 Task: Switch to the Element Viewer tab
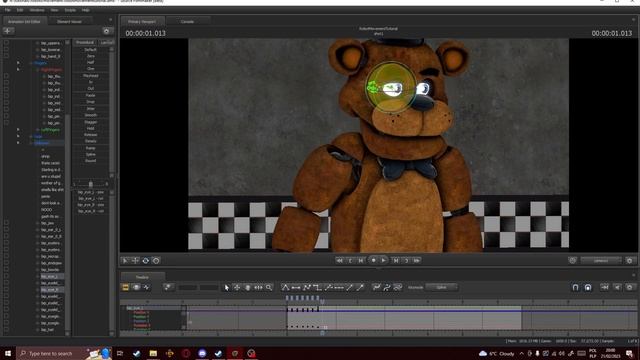(x=69, y=21)
